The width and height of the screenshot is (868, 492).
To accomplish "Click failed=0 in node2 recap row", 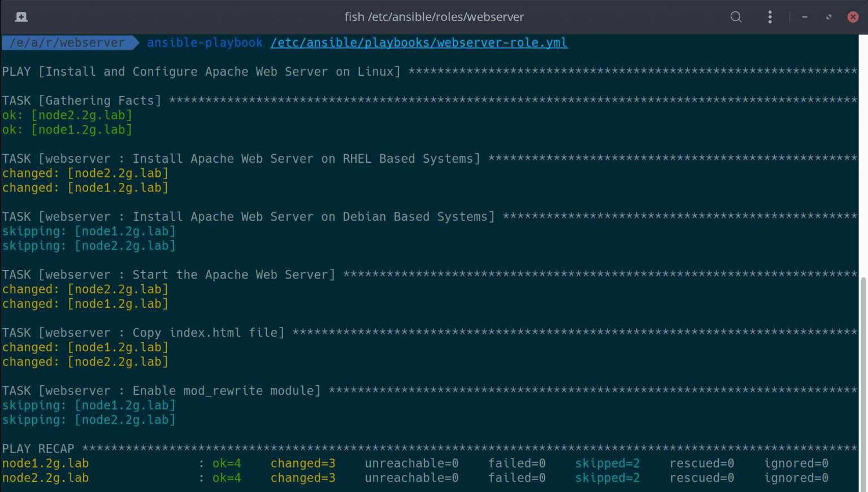I will tap(517, 478).
